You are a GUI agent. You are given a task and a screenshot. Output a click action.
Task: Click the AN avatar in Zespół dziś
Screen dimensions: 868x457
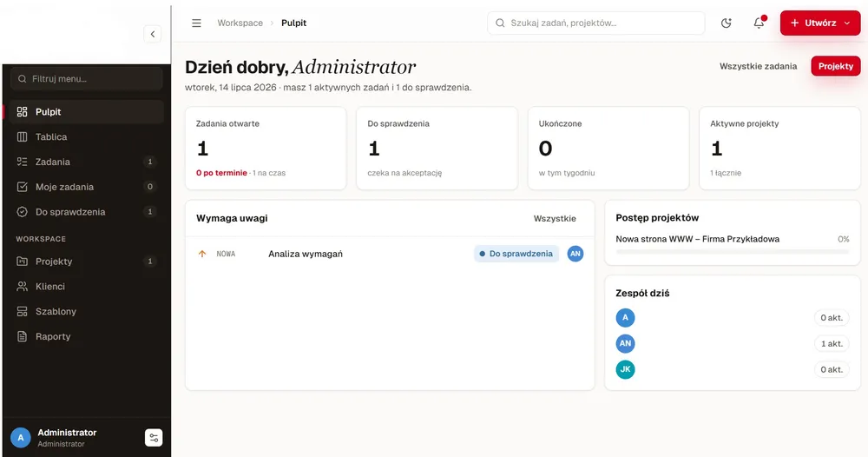(x=625, y=343)
